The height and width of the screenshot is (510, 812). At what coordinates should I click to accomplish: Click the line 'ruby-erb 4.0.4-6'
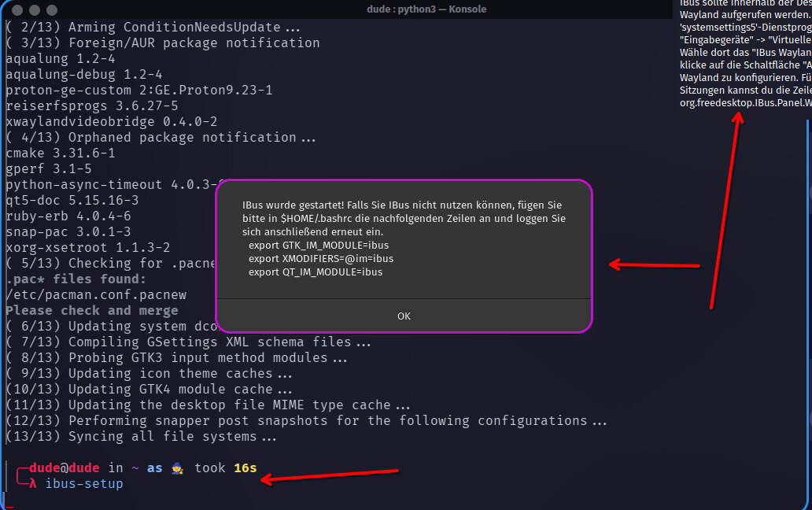pyautogui.click(x=68, y=216)
